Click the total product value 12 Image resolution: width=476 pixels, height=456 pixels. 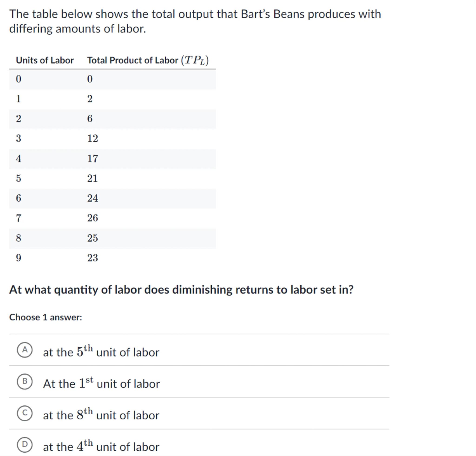(x=93, y=139)
